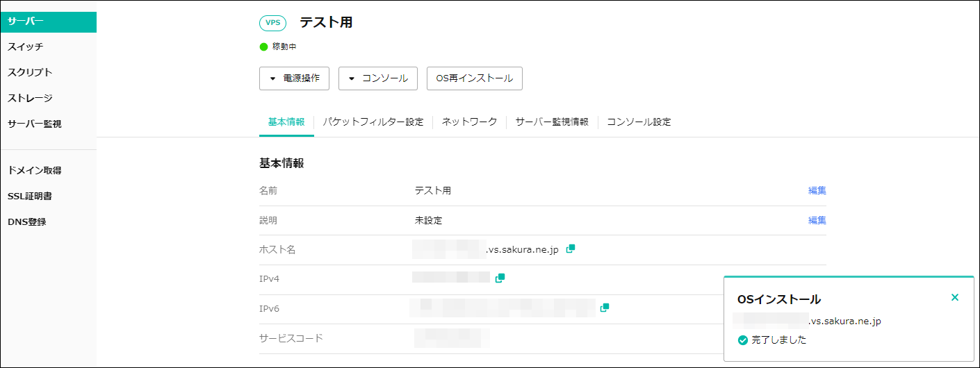Navigate to スクリプト in sidebar

point(30,72)
